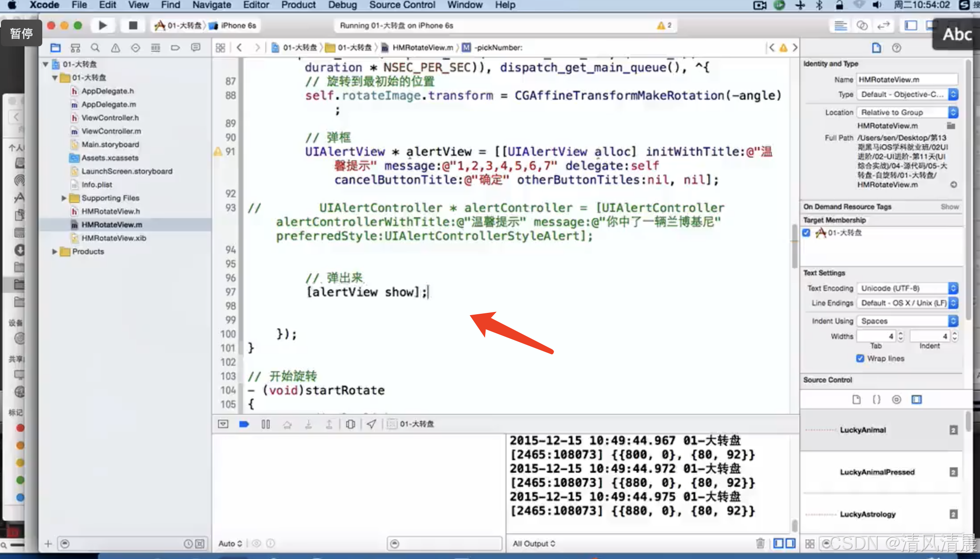
Task: Open the Location Relative to Group dropdown
Action: 907,112
